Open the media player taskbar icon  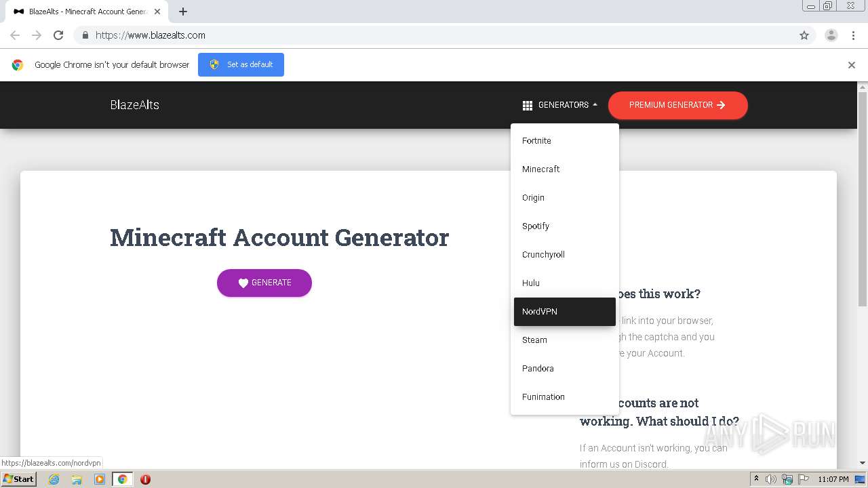pyautogui.click(x=100, y=479)
